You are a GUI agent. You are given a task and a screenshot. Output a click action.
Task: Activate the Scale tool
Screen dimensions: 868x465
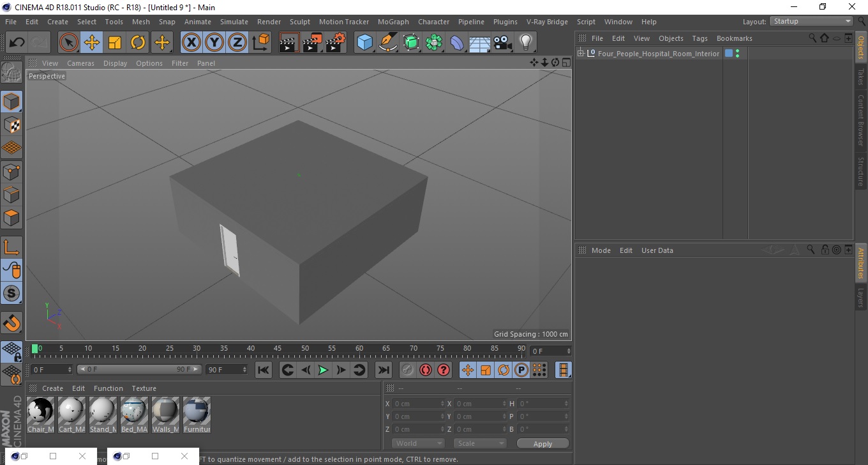tap(115, 43)
